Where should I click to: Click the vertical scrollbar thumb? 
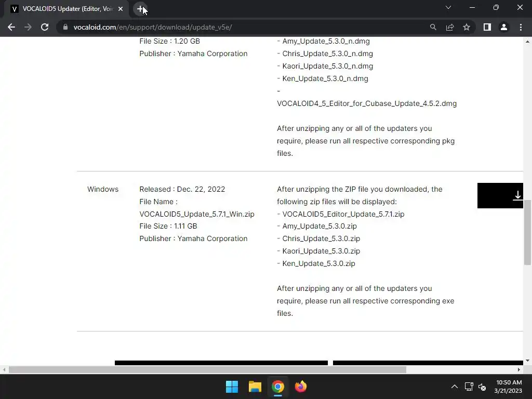tap(527, 232)
